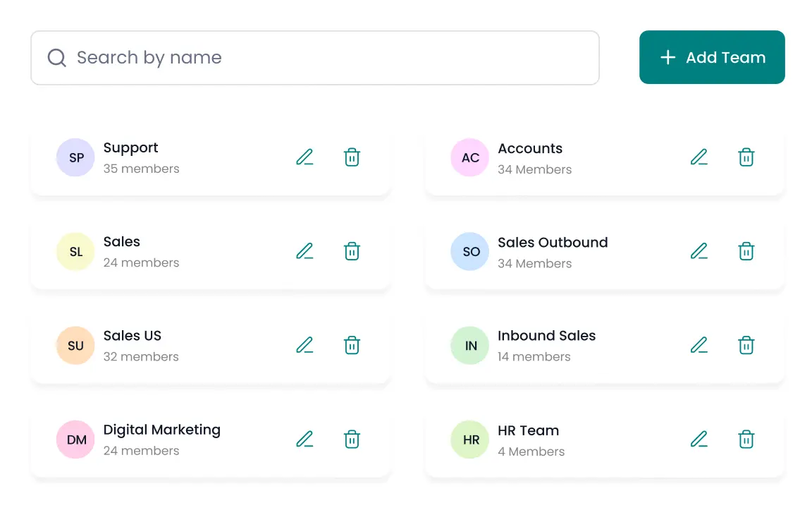Delete the Digital Marketing team
Screen dimensions: 812x508
pyautogui.click(x=352, y=439)
